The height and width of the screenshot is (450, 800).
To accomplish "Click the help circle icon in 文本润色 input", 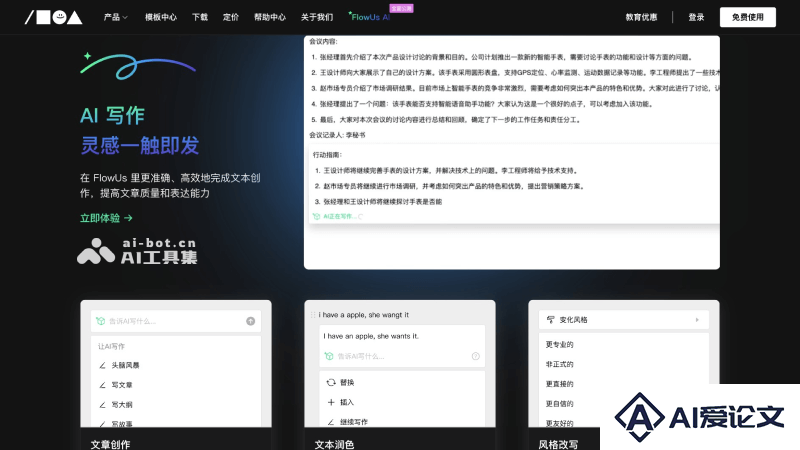I will click(476, 356).
